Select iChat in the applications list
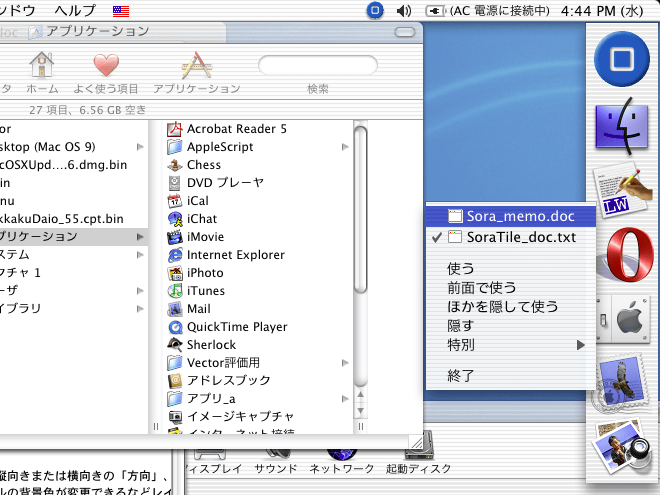The height and width of the screenshot is (495, 660). pos(192,219)
